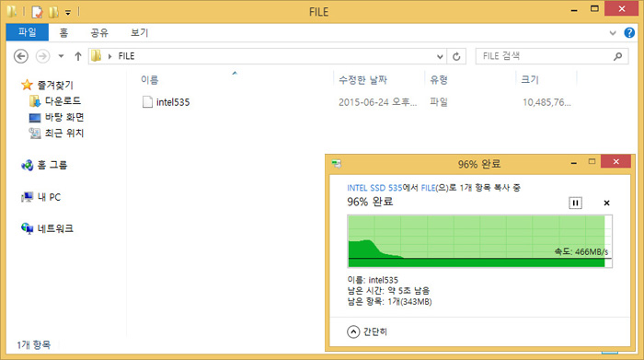Click the search magnifier icon

tap(617, 56)
